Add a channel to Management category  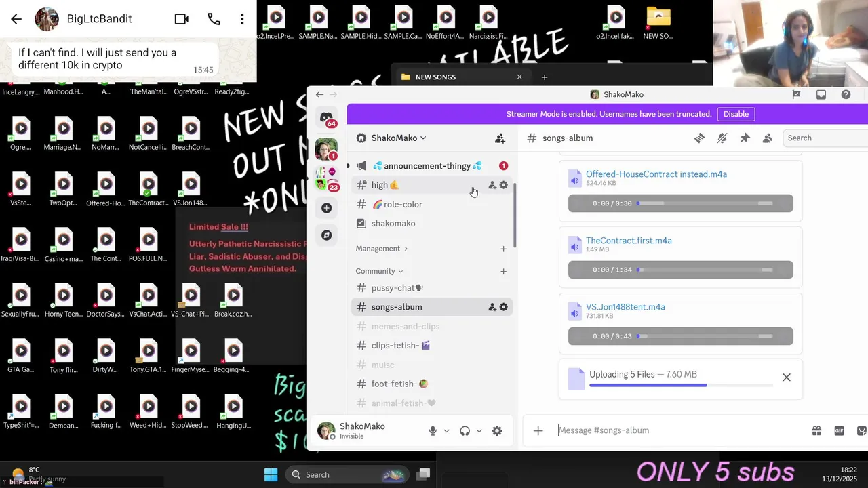tap(503, 249)
